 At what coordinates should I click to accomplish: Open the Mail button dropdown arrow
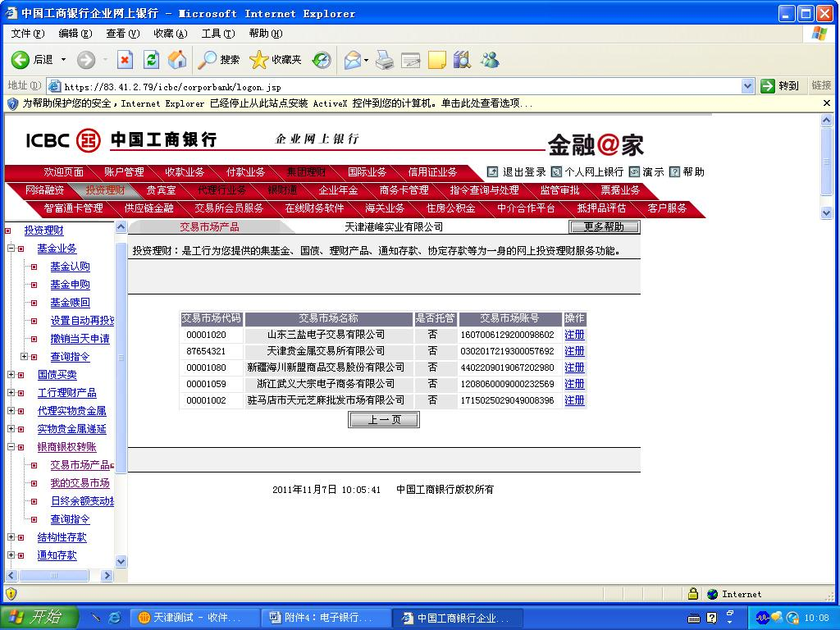click(367, 60)
